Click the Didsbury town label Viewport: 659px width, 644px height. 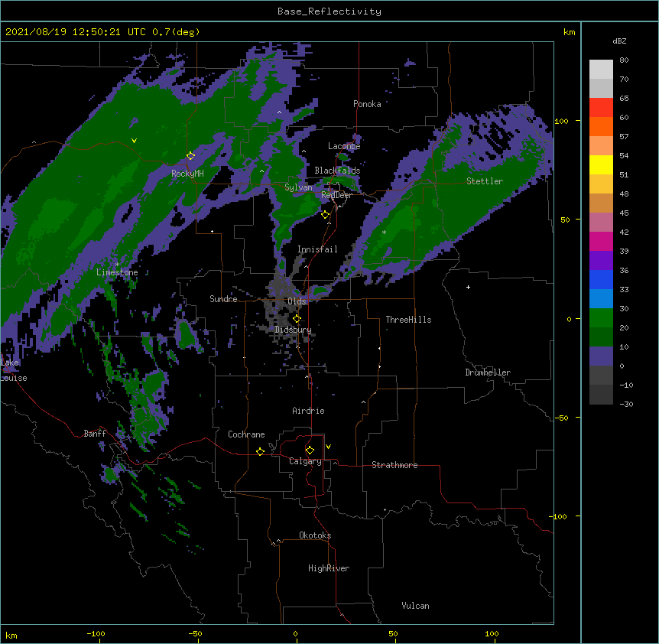(293, 330)
